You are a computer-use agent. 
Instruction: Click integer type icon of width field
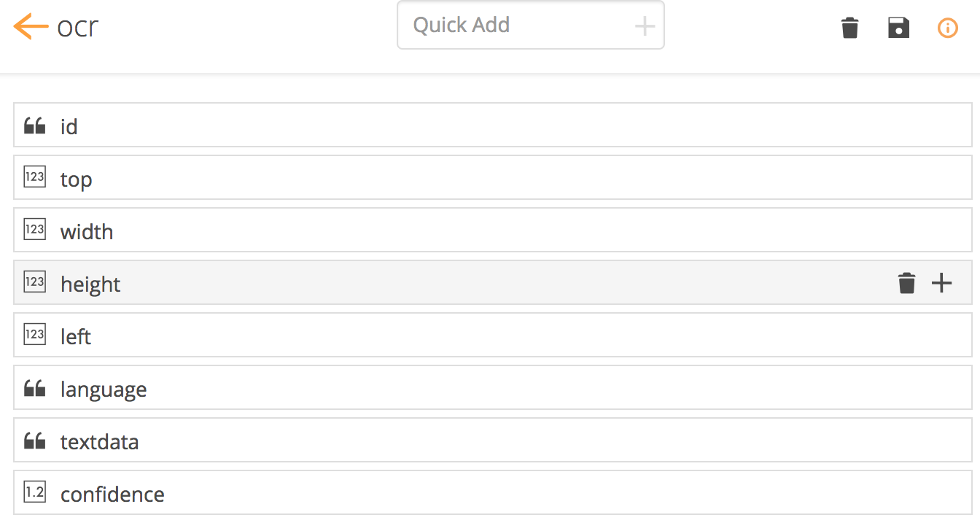[x=35, y=230]
